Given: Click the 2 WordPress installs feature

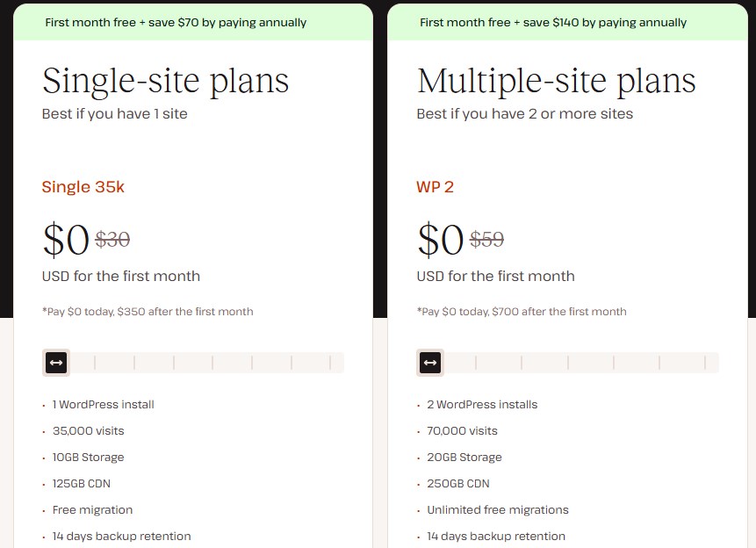Looking at the screenshot, I should pyautogui.click(x=482, y=405).
